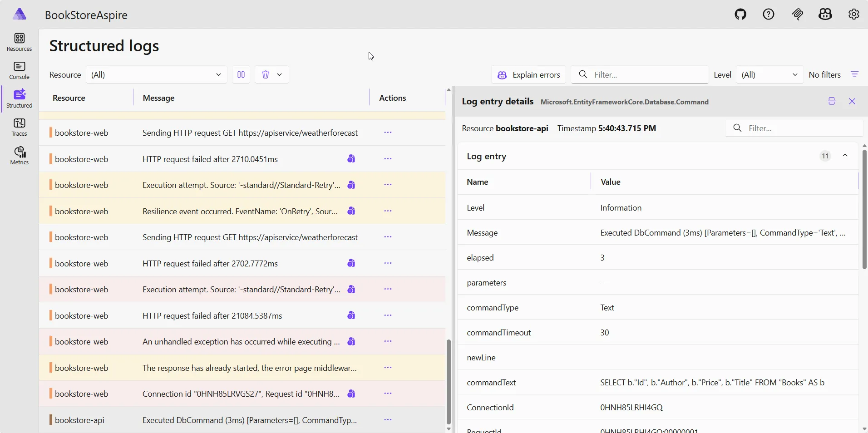
Task: Open the Resources page in the sidebar
Action: (20, 42)
